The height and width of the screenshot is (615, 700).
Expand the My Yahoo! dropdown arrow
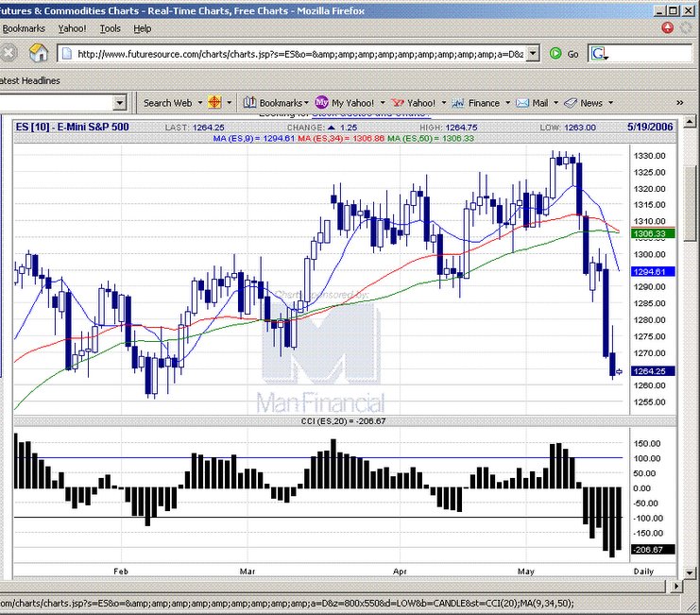[x=383, y=103]
